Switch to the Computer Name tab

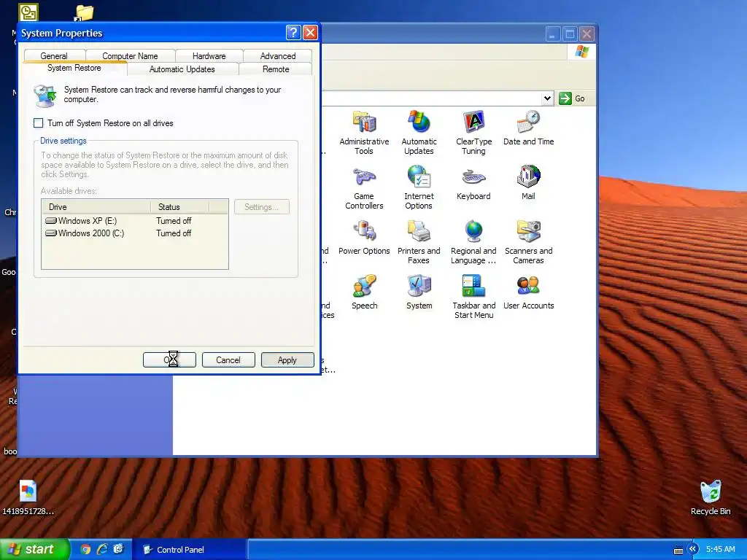(x=130, y=55)
